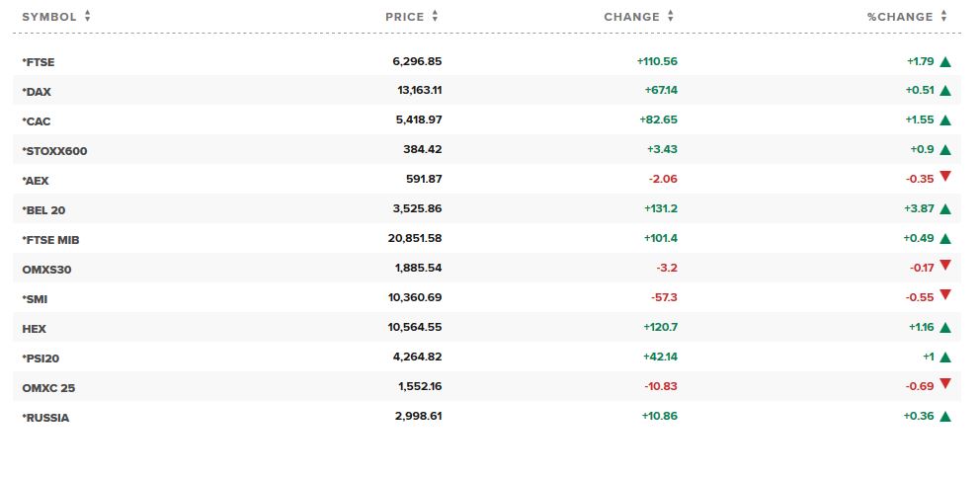Click the PRICE column header
Image resolution: width=980 pixels, height=477 pixels.
[x=404, y=17]
